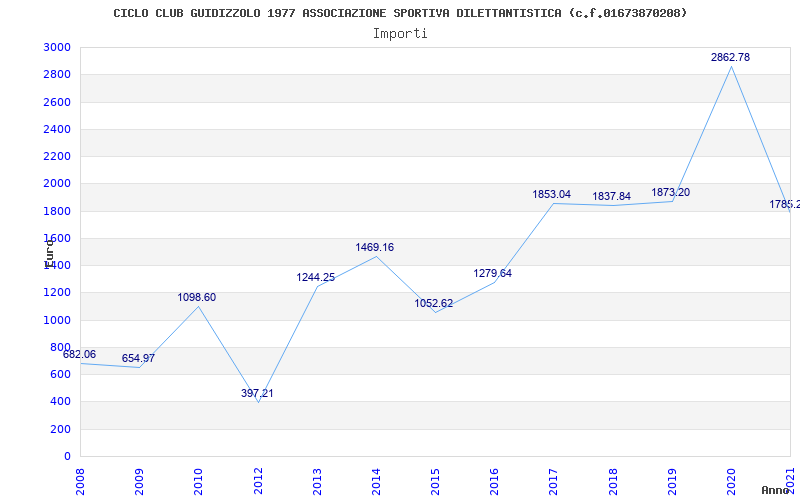Click the 654.97 data label
The width and height of the screenshot is (800, 500).
click(138, 358)
